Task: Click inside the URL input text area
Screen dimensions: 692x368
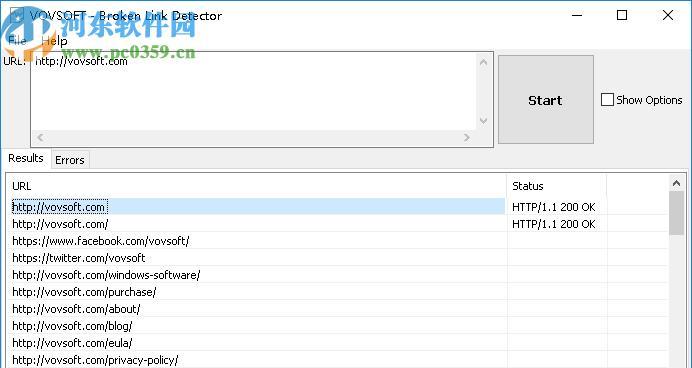Action: point(254,91)
